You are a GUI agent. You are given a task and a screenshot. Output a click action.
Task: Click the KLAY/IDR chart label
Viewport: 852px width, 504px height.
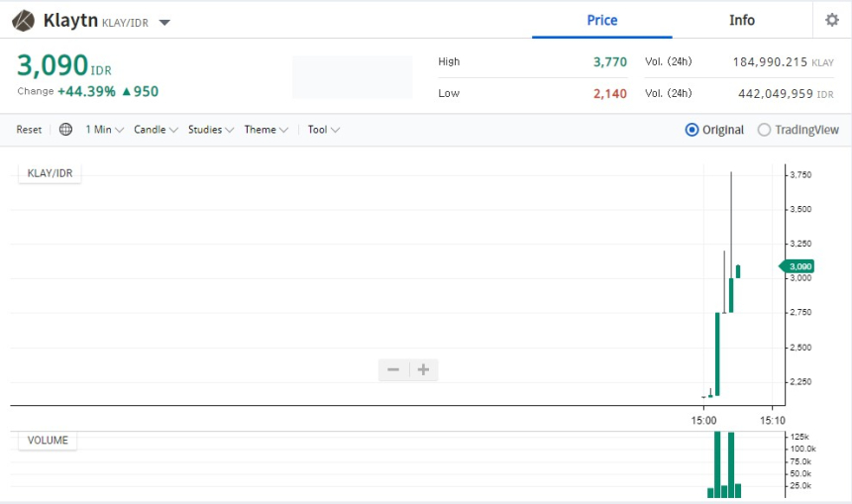pyautogui.click(x=49, y=173)
